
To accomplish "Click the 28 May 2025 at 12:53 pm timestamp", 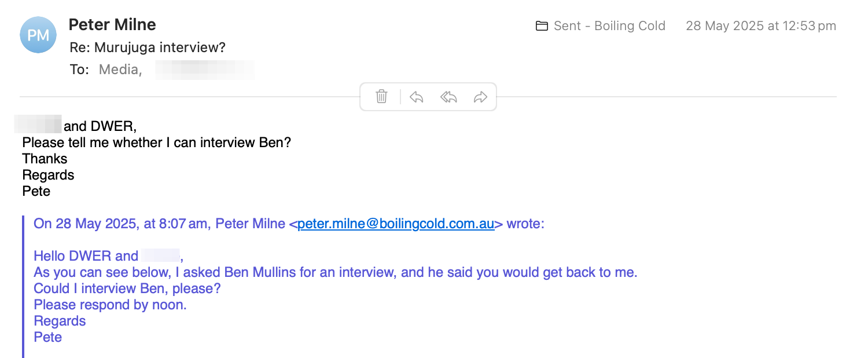I will tap(761, 26).
